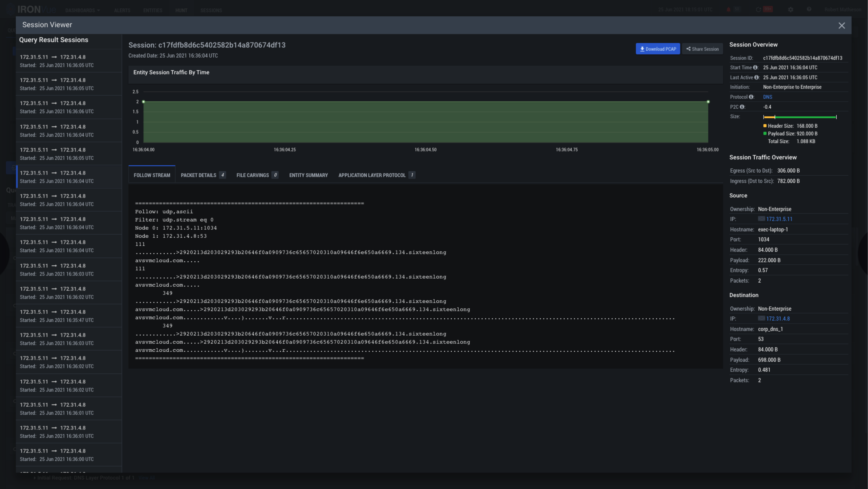This screenshot has width=868, height=489.
Task: Open the DASHBOARDS dropdown
Action: [83, 10]
